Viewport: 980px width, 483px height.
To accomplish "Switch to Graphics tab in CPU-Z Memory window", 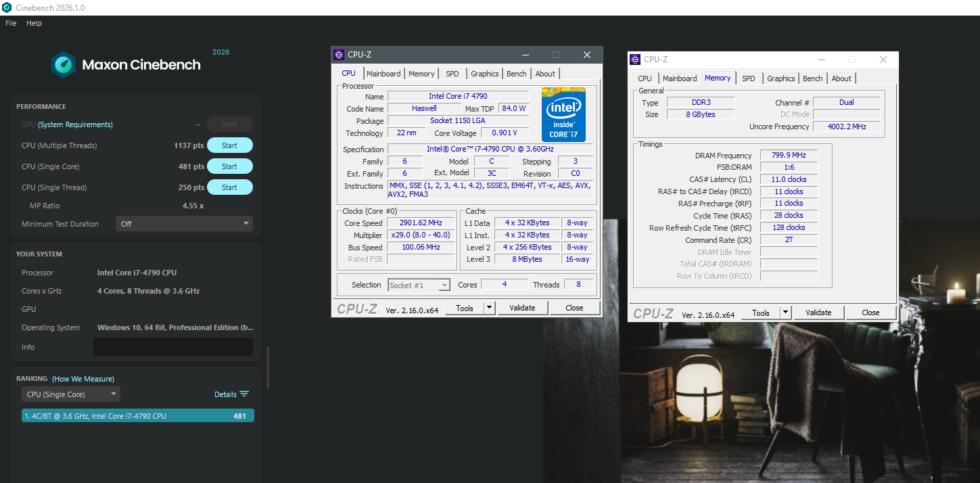I will (781, 78).
